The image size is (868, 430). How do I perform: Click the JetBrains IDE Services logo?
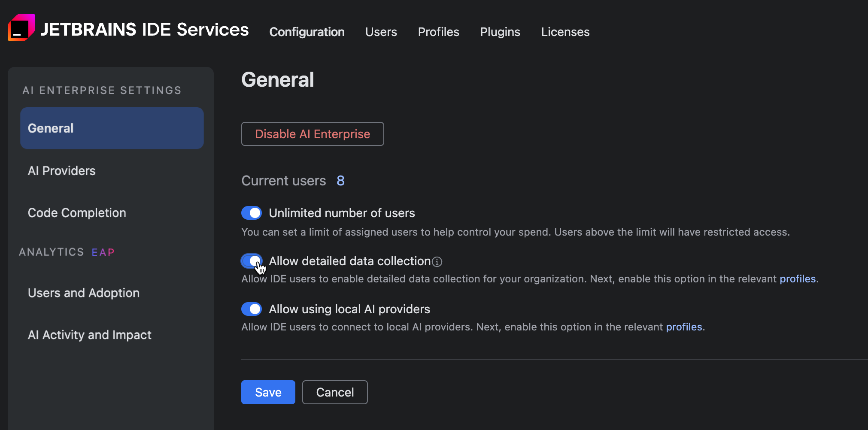click(21, 28)
